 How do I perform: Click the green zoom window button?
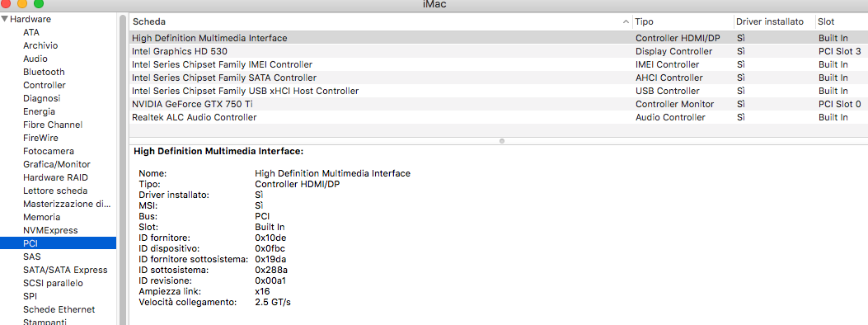39,4
